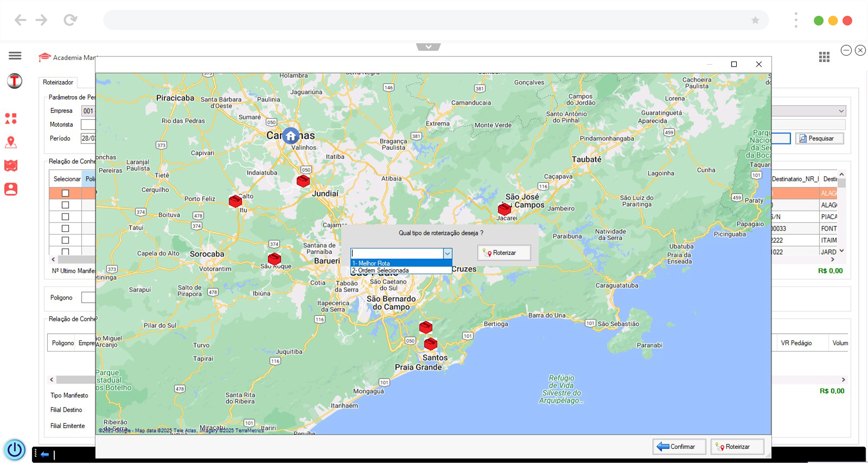Choose '1- Melhor Rota' option
Screen dimensions: 868x463
(401, 263)
